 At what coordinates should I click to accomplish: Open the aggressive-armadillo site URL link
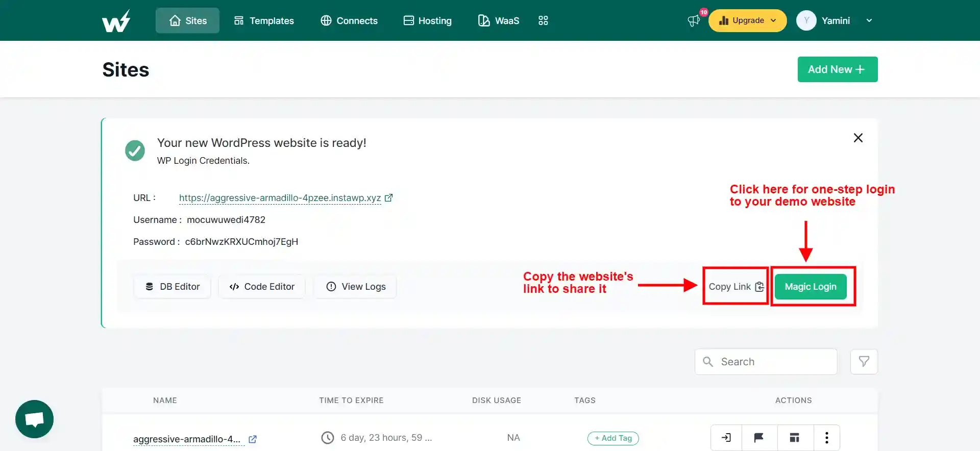[280, 198]
